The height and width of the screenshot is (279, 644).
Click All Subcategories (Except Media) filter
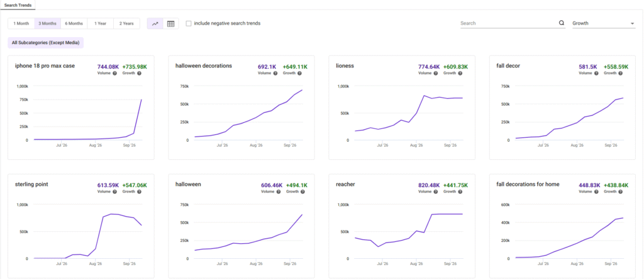click(x=45, y=43)
